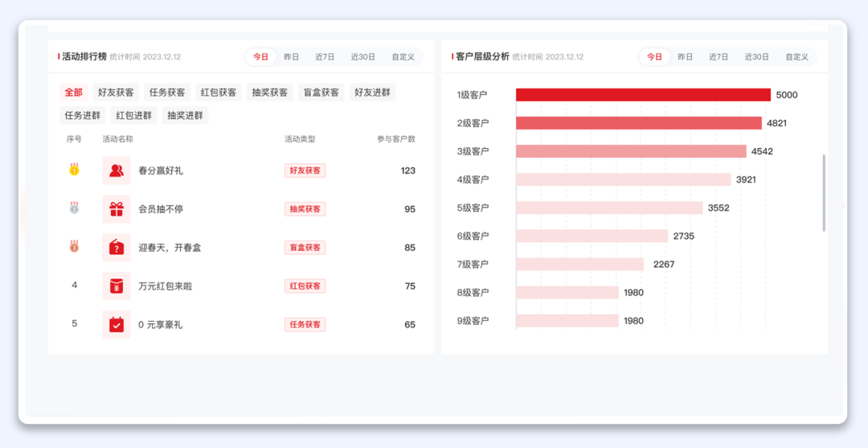868x448 pixels.
Task: Click the customer level chart scrollbar
Action: [824, 193]
